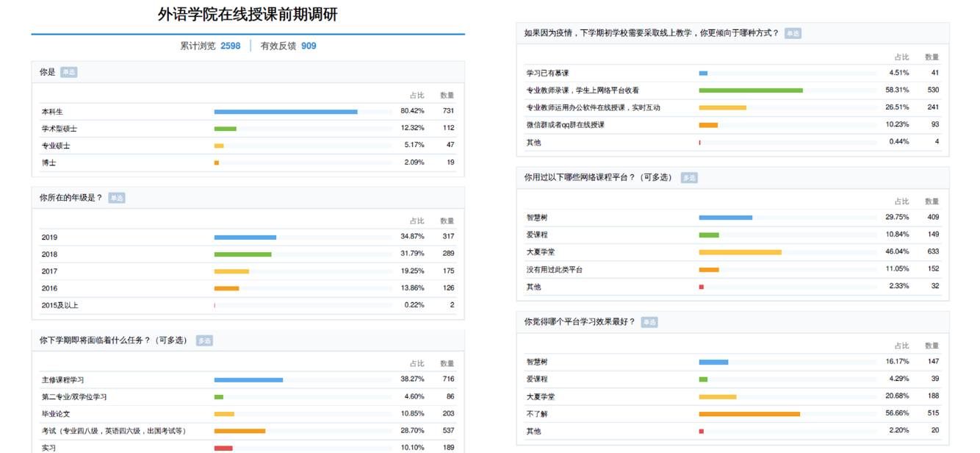
Task: Click the blue bar for grade 2019
Action: tap(245, 238)
